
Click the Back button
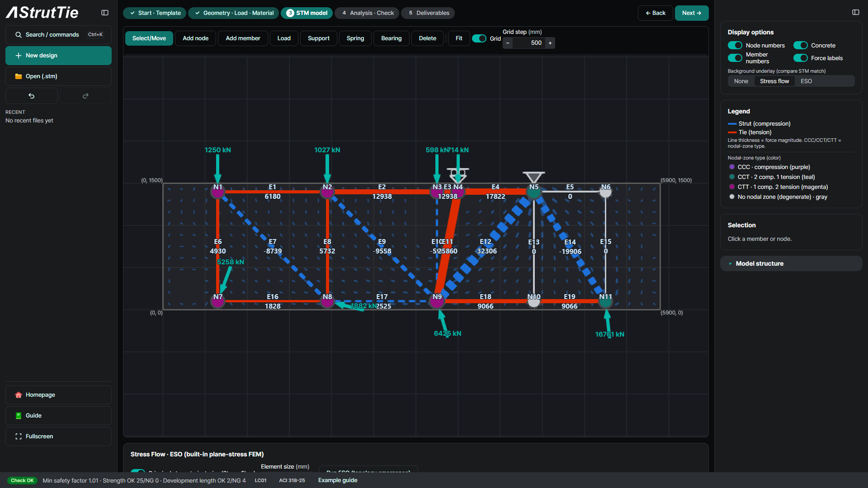point(656,13)
